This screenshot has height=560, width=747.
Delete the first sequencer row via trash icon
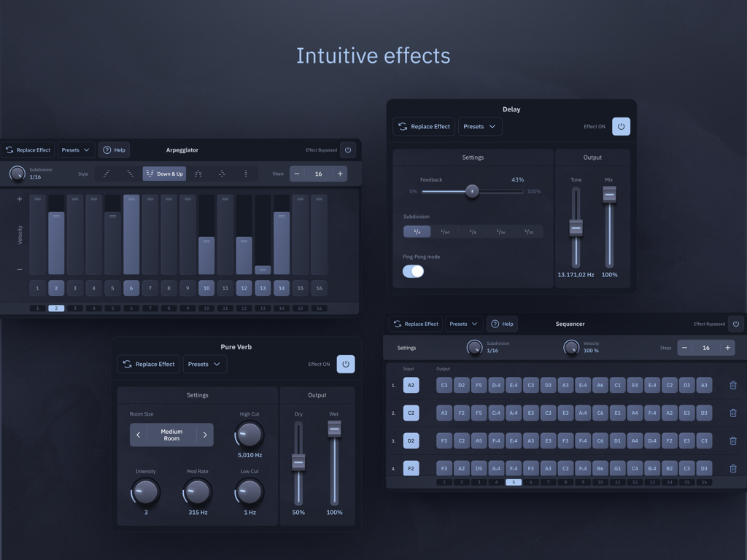(732, 385)
